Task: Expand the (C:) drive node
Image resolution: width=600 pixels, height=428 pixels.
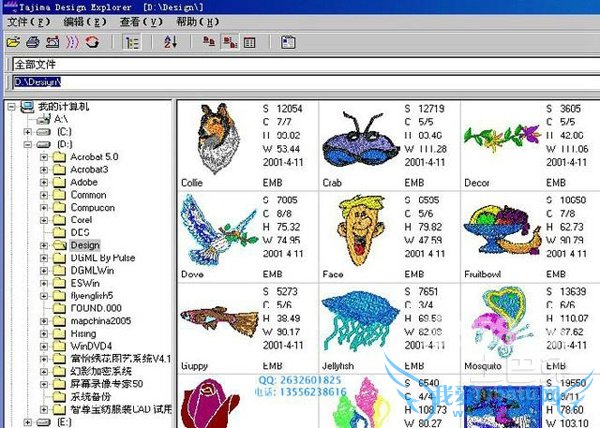Action: (27, 132)
